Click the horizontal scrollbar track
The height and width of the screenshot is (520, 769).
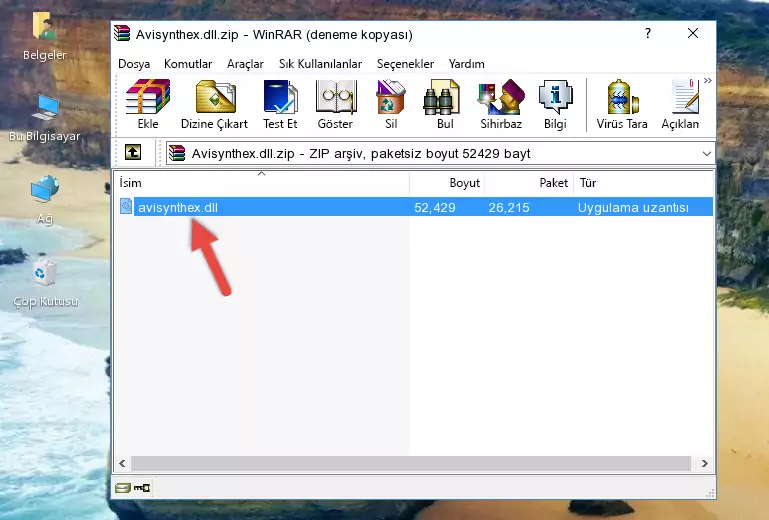(x=411, y=463)
